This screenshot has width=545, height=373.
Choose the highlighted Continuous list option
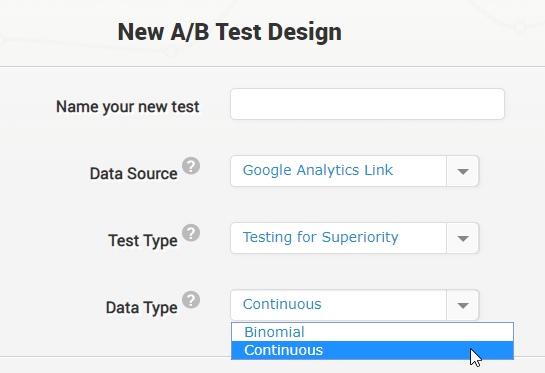point(372,350)
